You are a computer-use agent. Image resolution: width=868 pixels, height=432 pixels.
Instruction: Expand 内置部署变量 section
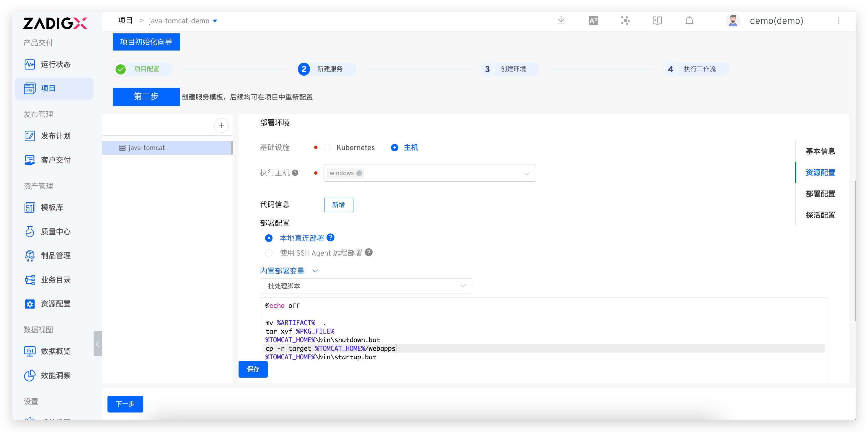(289, 271)
